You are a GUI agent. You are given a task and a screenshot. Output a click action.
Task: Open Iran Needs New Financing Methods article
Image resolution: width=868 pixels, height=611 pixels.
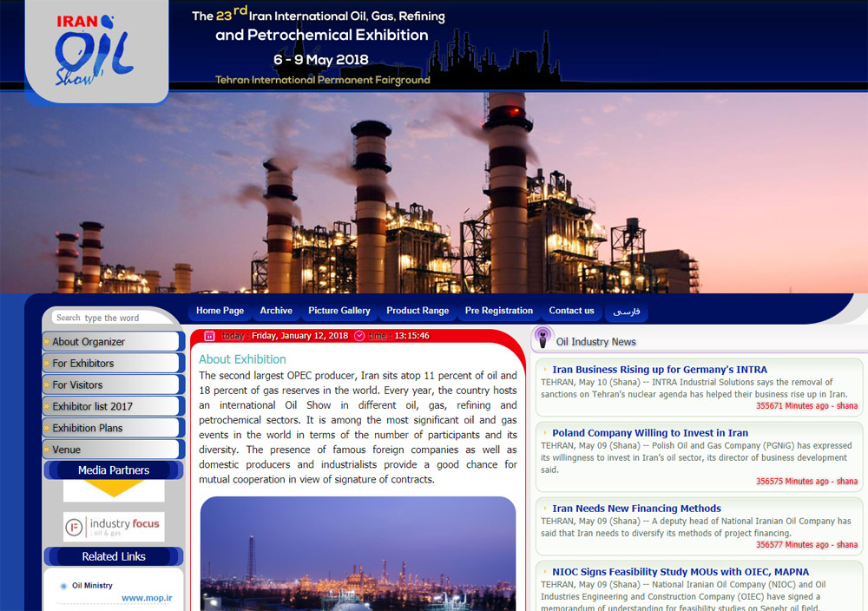click(x=636, y=508)
